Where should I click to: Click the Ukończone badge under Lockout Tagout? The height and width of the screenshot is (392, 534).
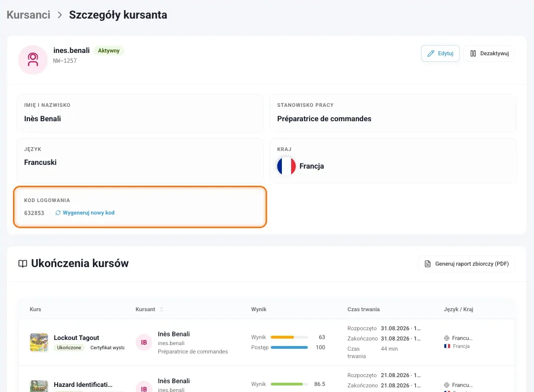(69, 348)
